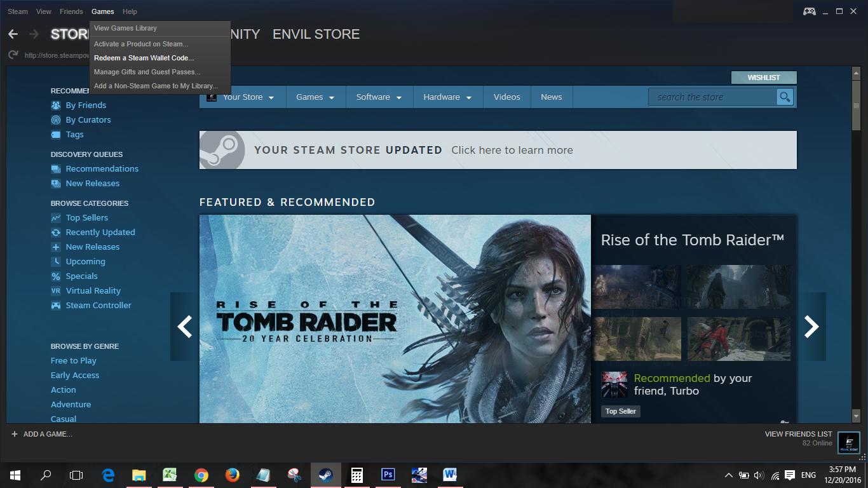Click the Recently Updated refresh icon

pos(56,233)
